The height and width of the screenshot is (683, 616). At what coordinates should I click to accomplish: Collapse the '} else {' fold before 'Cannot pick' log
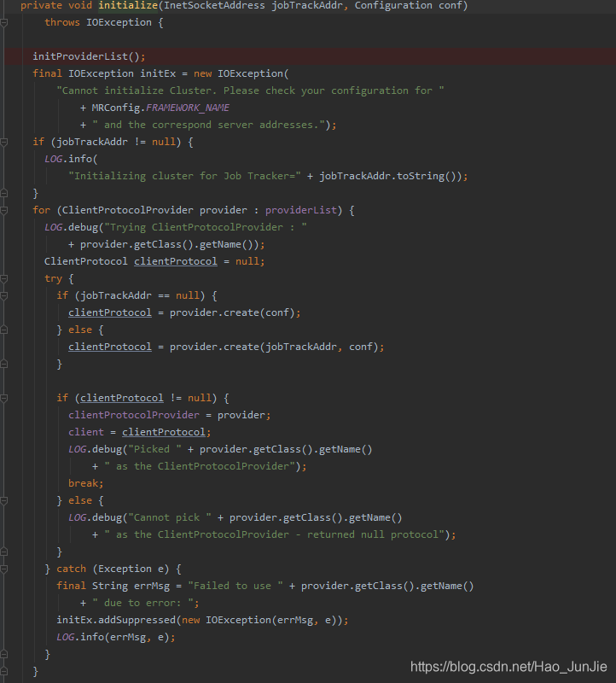pos(4,500)
